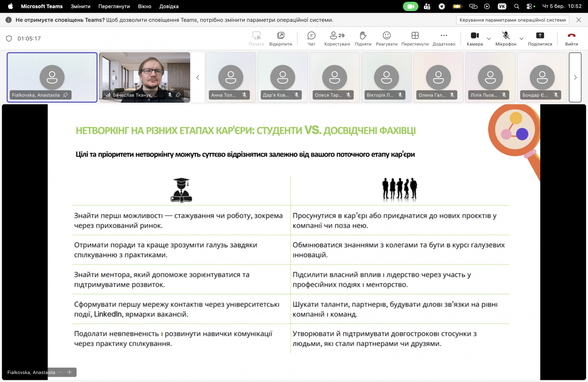Click Керування параметрами операційної системи button
The height and width of the screenshot is (382, 588).
(x=512, y=20)
